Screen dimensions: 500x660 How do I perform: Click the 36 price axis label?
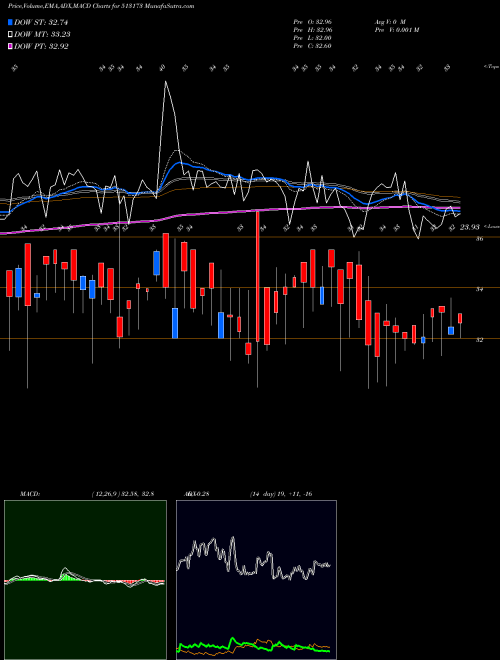[479, 239]
